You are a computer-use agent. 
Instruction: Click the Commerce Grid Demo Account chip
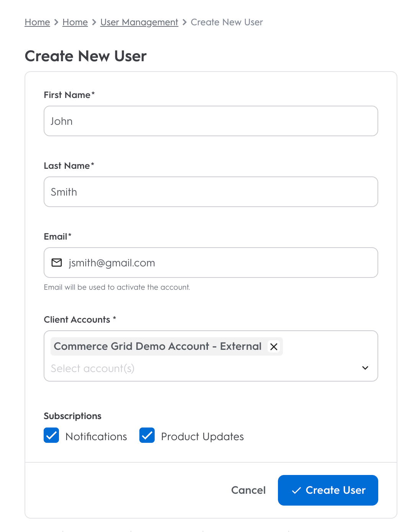coord(157,346)
